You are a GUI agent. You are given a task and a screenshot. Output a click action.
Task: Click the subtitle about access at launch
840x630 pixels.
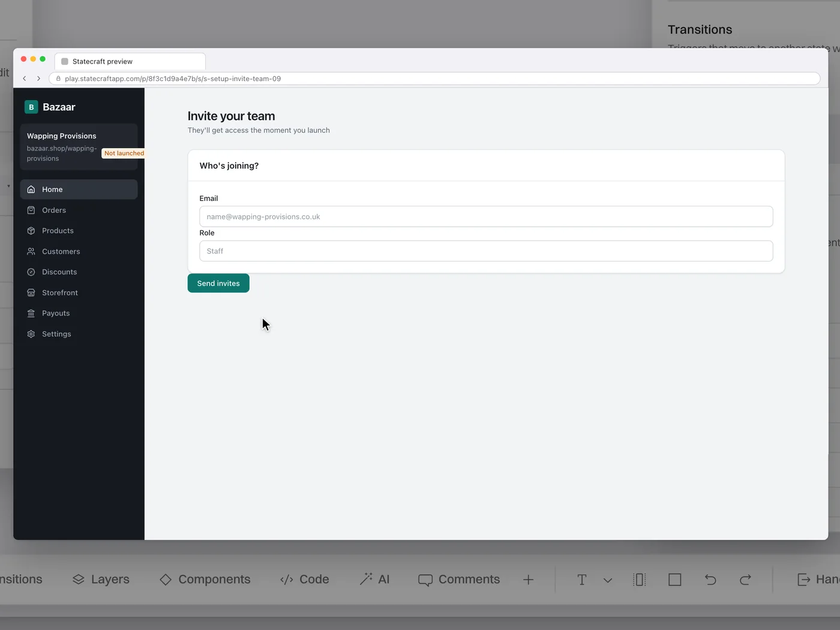(x=259, y=130)
